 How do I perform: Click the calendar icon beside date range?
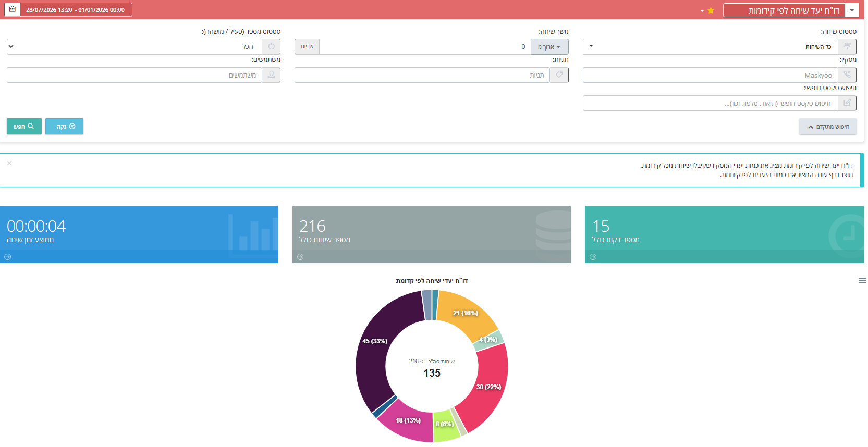coord(13,9)
